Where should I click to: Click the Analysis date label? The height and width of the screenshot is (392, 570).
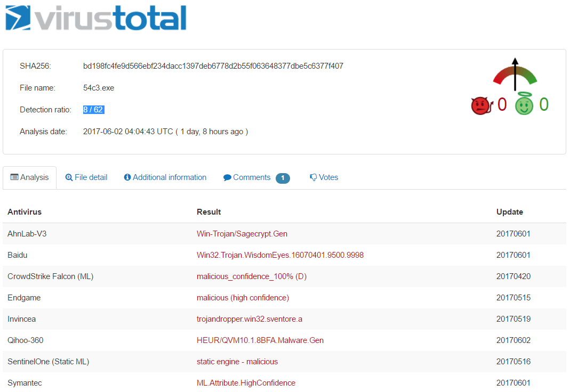[43, 132]
